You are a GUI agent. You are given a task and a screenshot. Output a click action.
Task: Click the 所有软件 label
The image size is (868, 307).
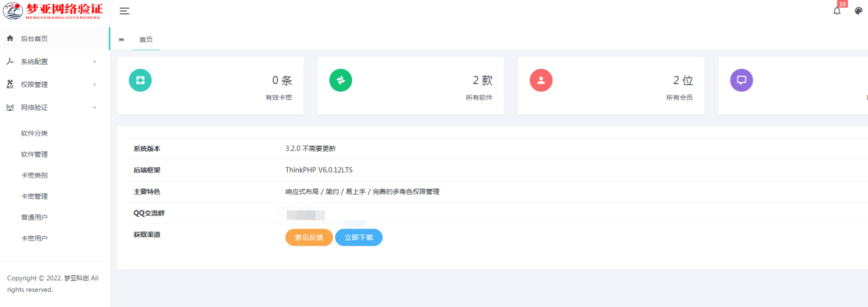tap(479, 98)
